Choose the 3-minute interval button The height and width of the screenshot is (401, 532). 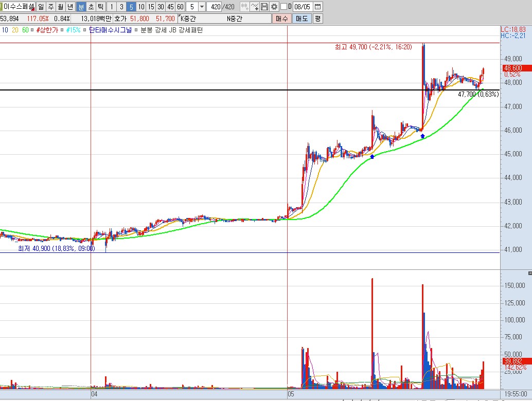click(x=121, y=7)
